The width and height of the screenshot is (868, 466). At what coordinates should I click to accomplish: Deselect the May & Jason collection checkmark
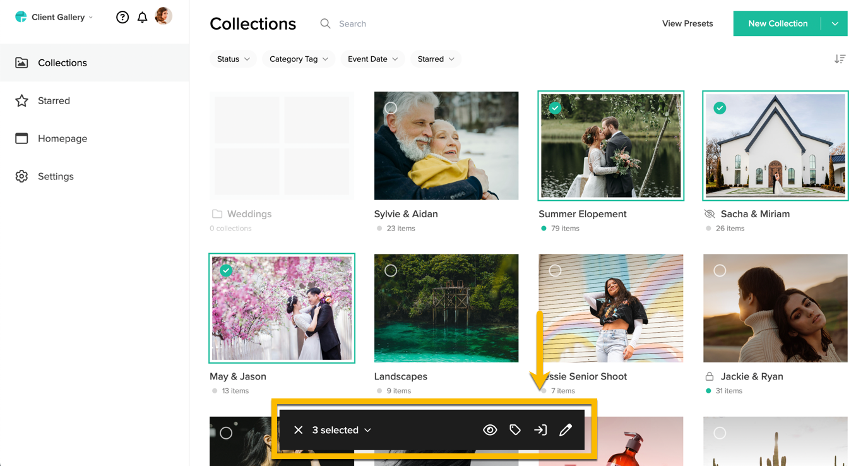pyautogui.click(x=226, y=270)
